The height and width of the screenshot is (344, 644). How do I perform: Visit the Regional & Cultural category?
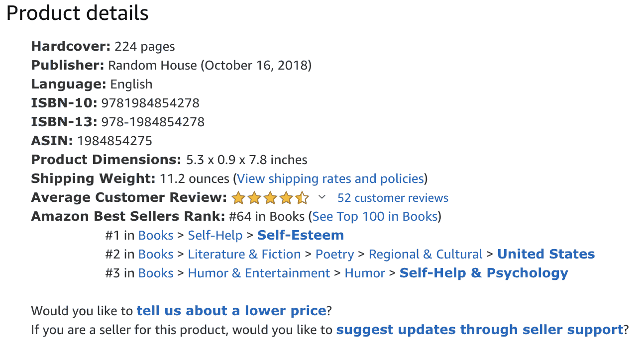click(425, 254)
